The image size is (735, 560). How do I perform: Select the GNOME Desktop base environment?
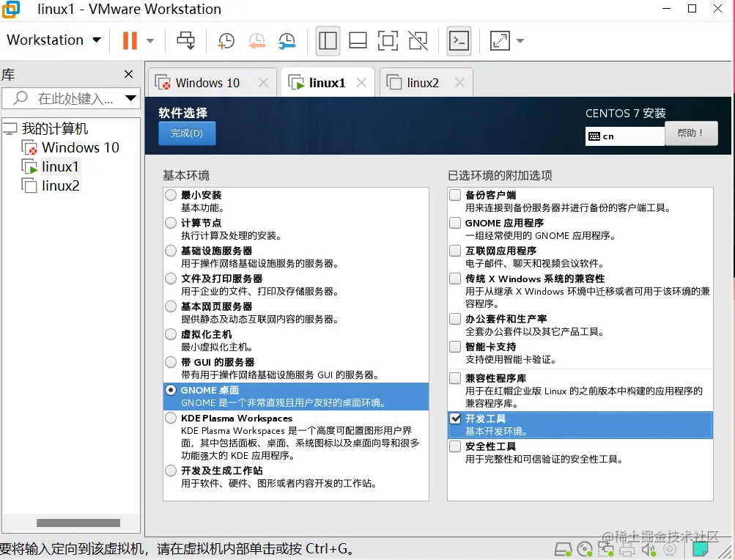171,390
